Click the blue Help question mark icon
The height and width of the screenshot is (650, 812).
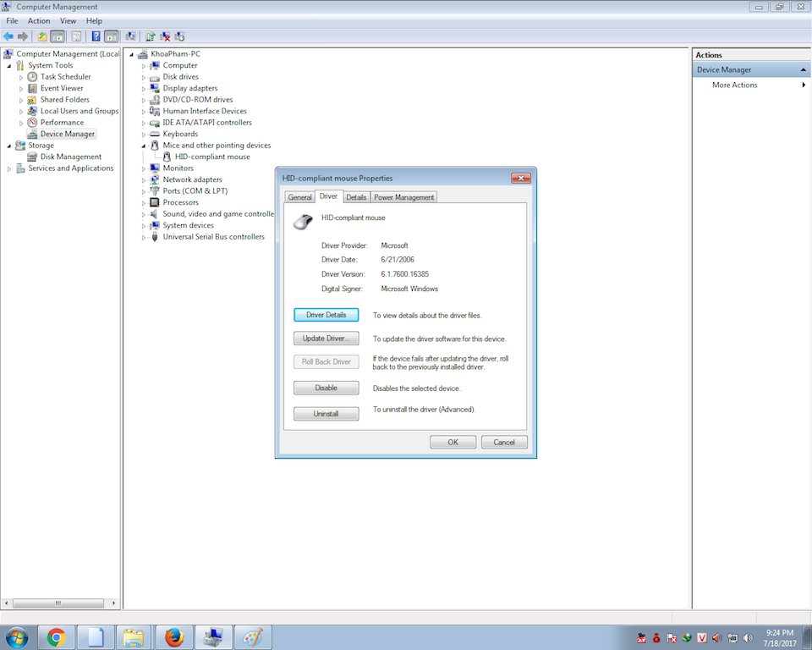(96, 36)
